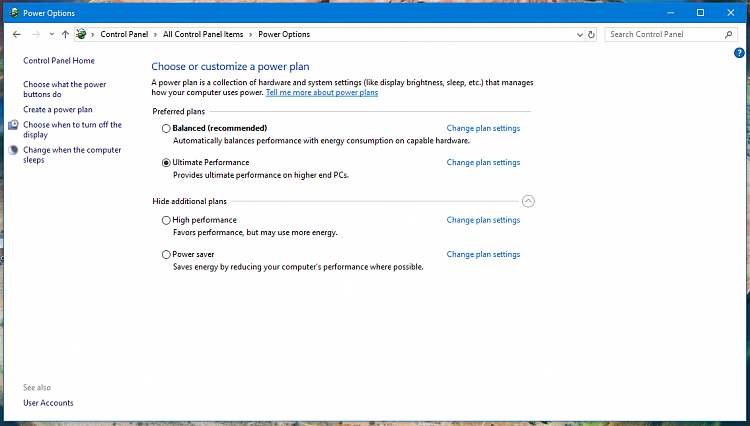The width and height of the screenshot is (750, 426).
Task: Expand chevron after All Control Panel Items
Action: [251, 34]
